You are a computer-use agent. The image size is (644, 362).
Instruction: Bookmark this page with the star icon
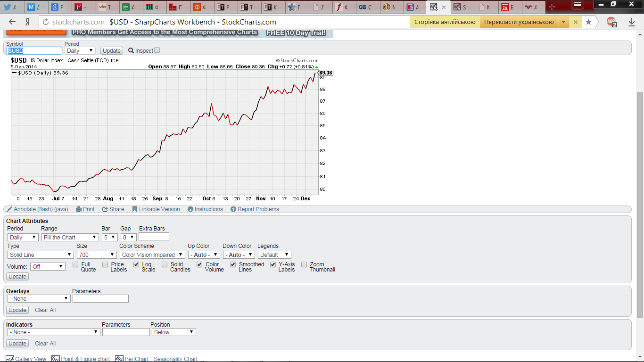(588, 22)
